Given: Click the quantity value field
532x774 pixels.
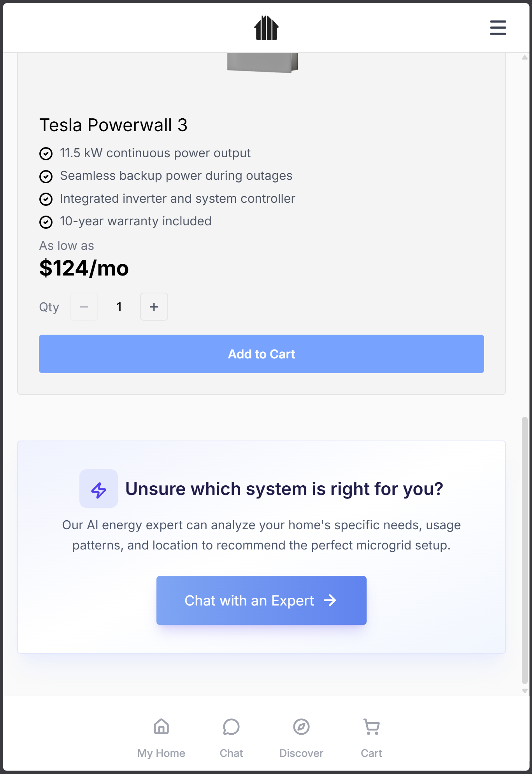Looking at the screenshot, I should tap(119, 307).
